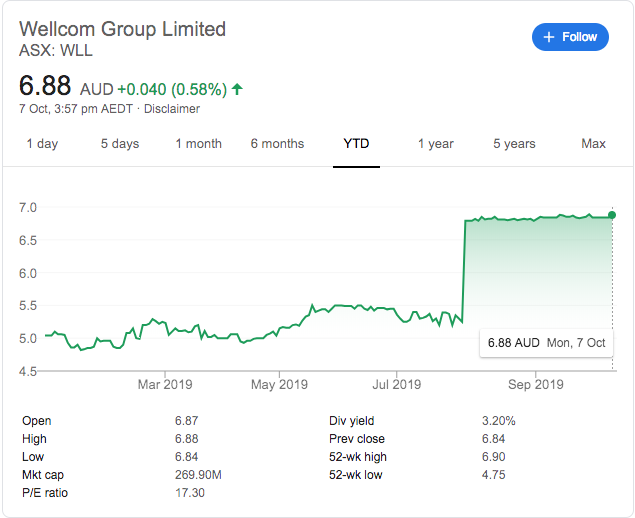The image size is (635, 518).
Task: Open the Disclaimer link
Action: tap(172, 109)
